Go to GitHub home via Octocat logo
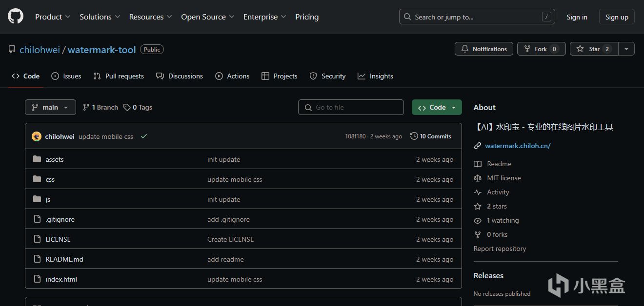 coord(16,17)
